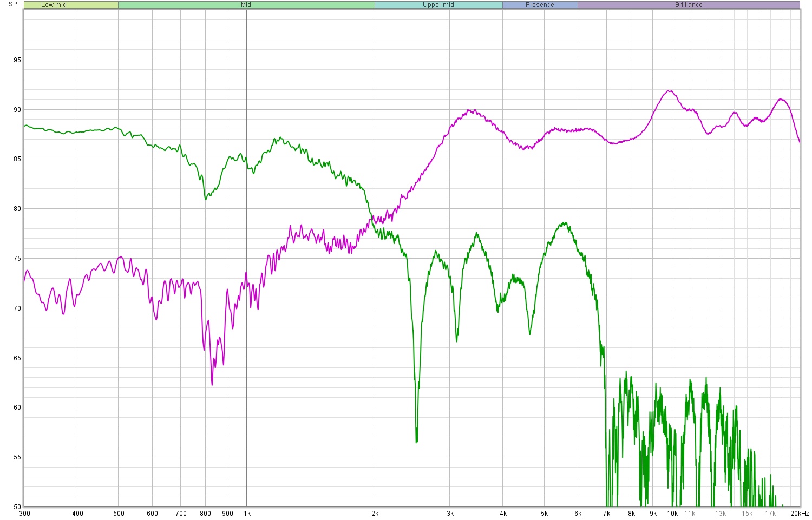Click where green and magenta traces cross at 2k
This screenshot has height=520, width=812.
(x=374, y=219)
